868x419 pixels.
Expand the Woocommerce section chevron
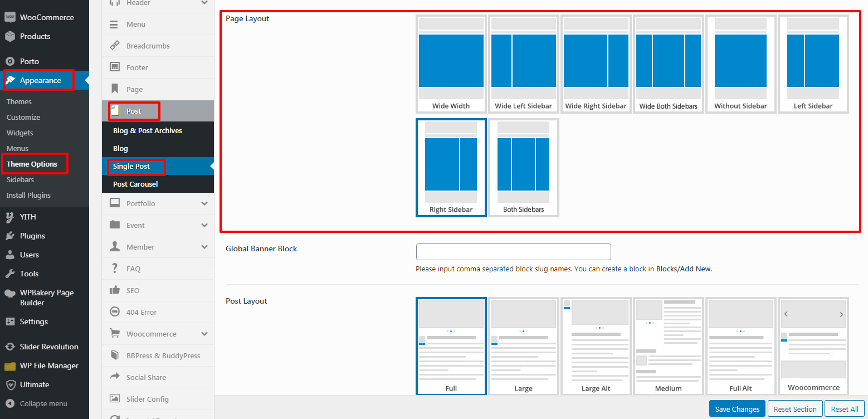tap(204, 334)
